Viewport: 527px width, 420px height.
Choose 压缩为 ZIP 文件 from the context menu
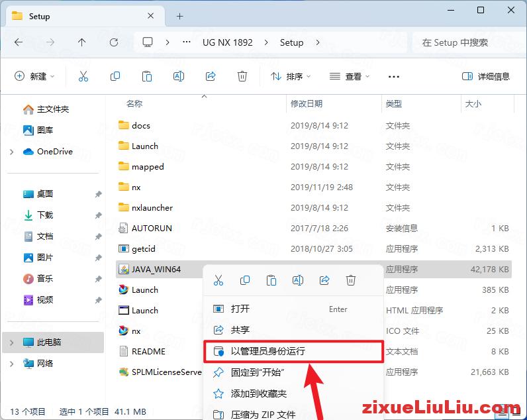(293, 414)
